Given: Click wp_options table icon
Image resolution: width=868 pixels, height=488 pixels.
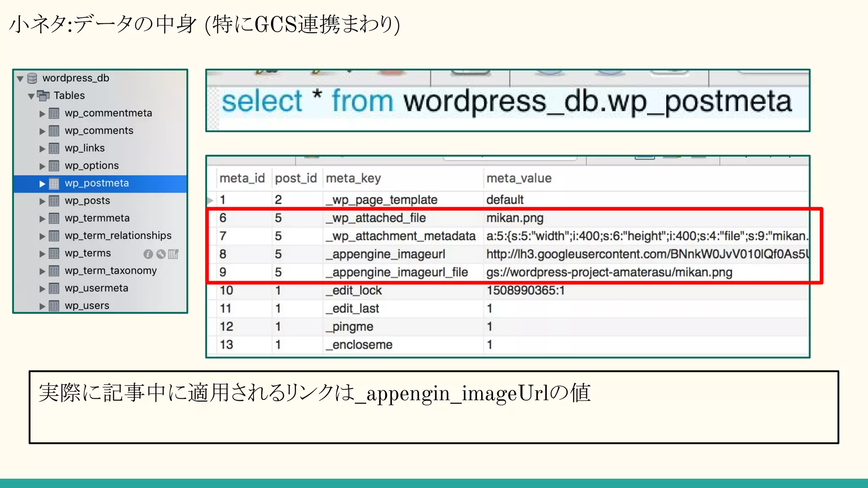Looking at the screenshot, I should (x=54, y=166).
